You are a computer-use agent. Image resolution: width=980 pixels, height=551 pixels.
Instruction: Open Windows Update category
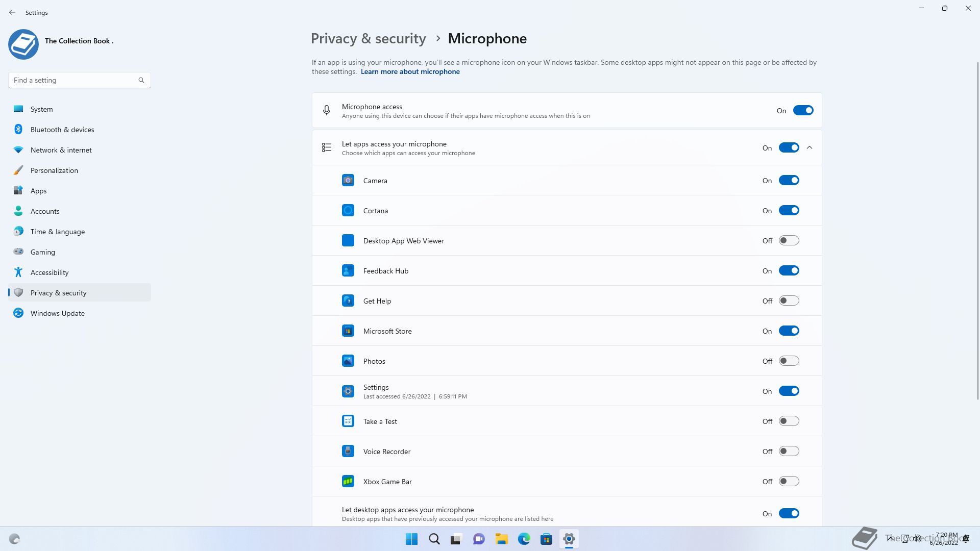point(80,313)
